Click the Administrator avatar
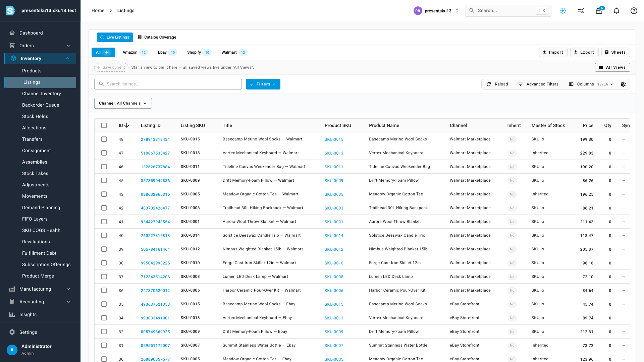644x362 pixels. tap(12, 350)
